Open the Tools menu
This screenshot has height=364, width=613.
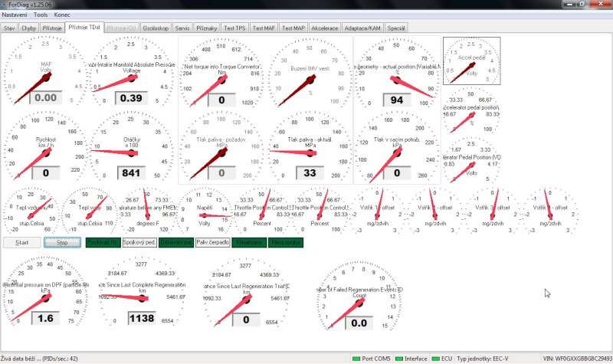point(41,15)
